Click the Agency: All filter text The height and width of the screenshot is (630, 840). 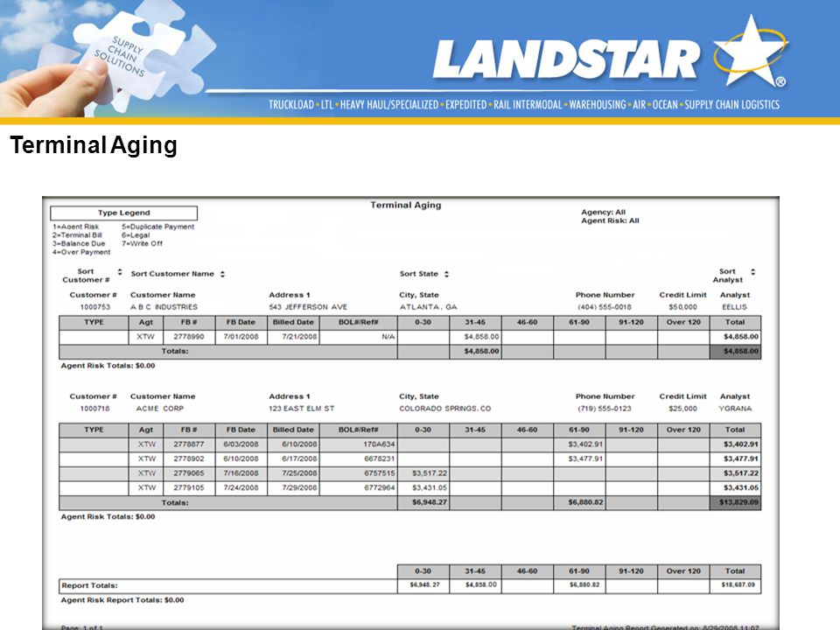click(x=603, y=212)
